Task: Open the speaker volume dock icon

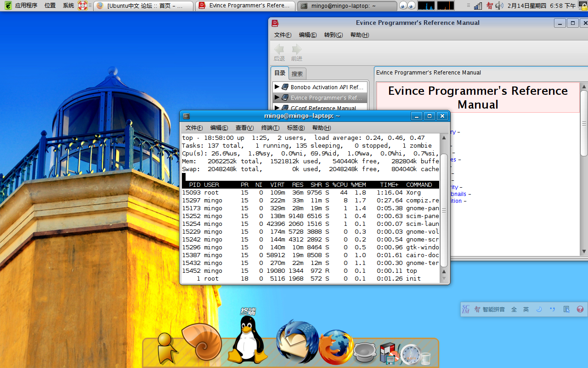Action: [x=365, y=352]
